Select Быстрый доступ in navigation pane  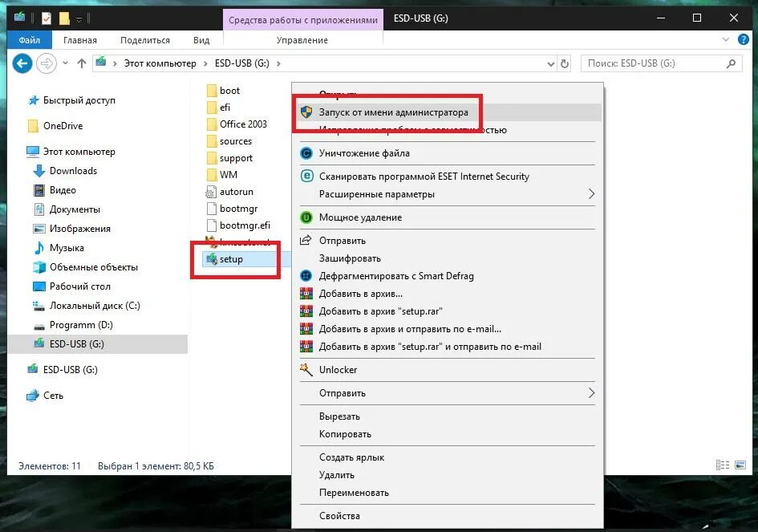[79, 100]
